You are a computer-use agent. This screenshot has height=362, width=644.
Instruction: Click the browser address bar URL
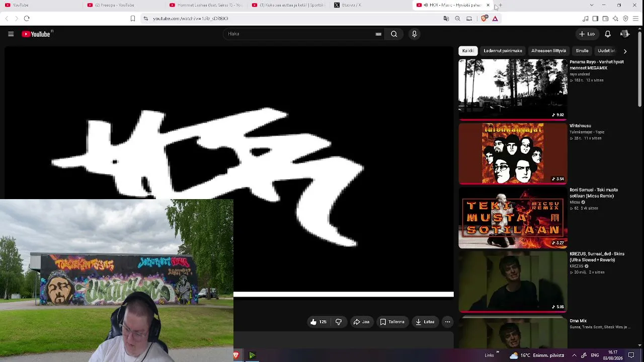pos(190,19)
